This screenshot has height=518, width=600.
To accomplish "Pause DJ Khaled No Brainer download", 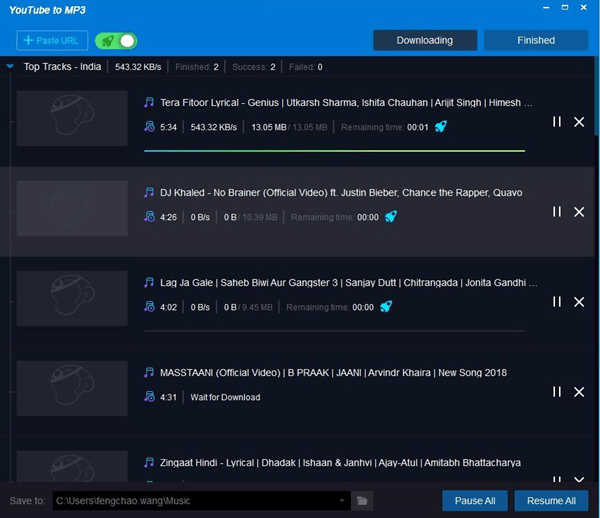I will pyautogui.click(x=557, y=212).
